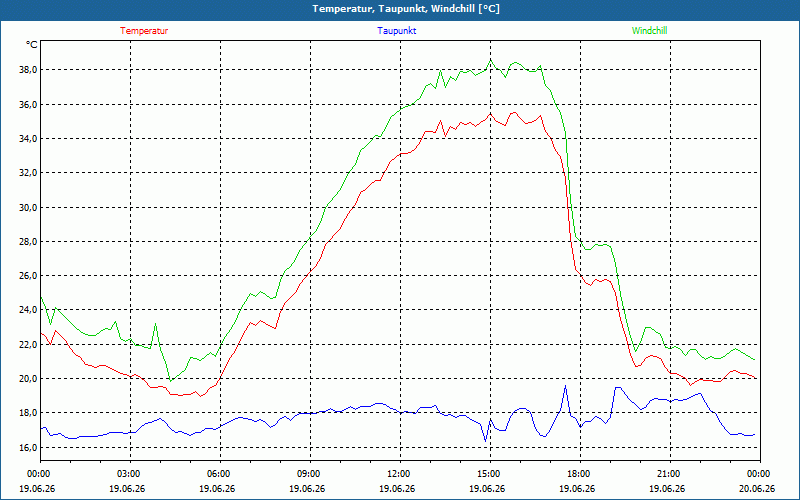Click the 38,0 value on the y-axis
This screenshot has width=800, height=500.
(29, 70)
